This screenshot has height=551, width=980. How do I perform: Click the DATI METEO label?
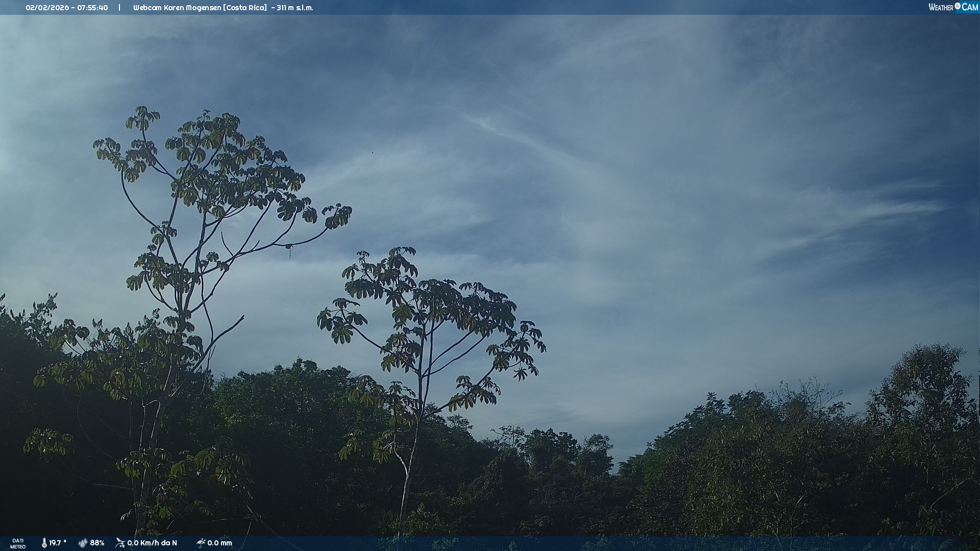tap(18, 543)
